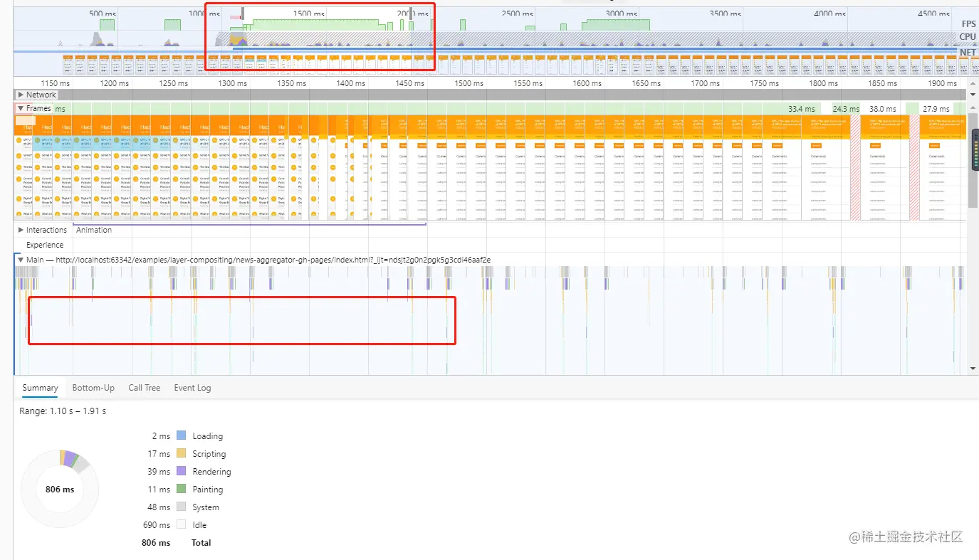Click the Loading blue color swatch

point(181,435)
